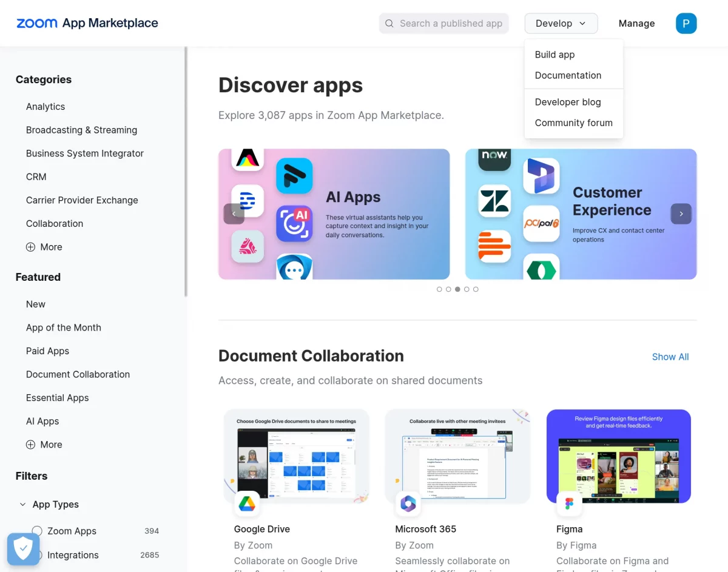
Task: Click the next carousel arrow
Action: click(681, 214)
